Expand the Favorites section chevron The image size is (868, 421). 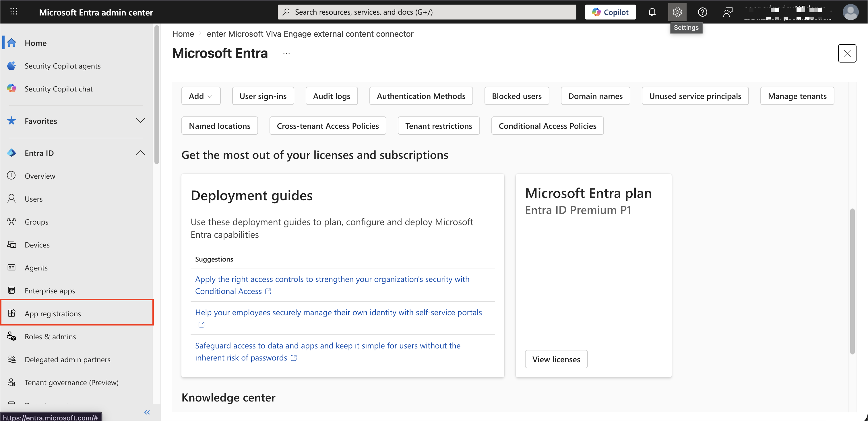tap(141, 120)
